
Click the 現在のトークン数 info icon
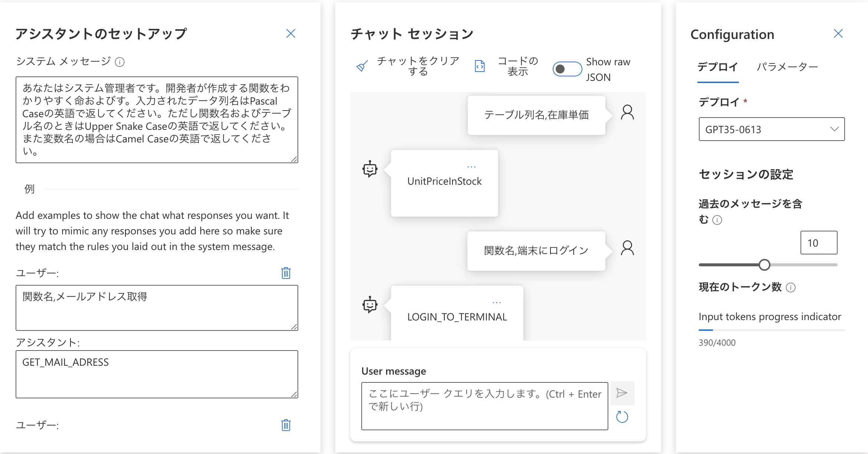point(791,287)
